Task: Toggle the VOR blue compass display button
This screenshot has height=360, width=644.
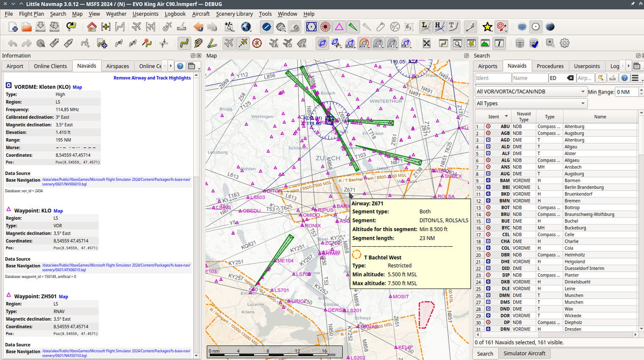Action: pyautogui.click(x=311, y=27)
